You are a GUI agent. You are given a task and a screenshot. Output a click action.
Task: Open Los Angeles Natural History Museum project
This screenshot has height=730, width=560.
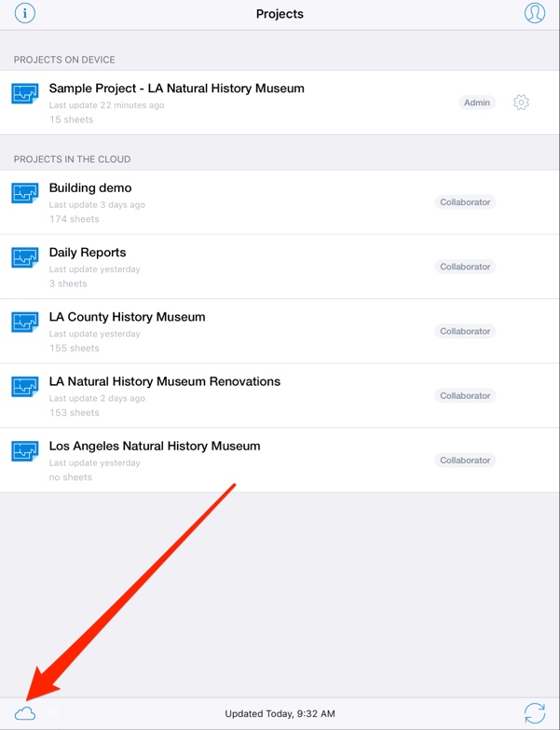point(280,460)
